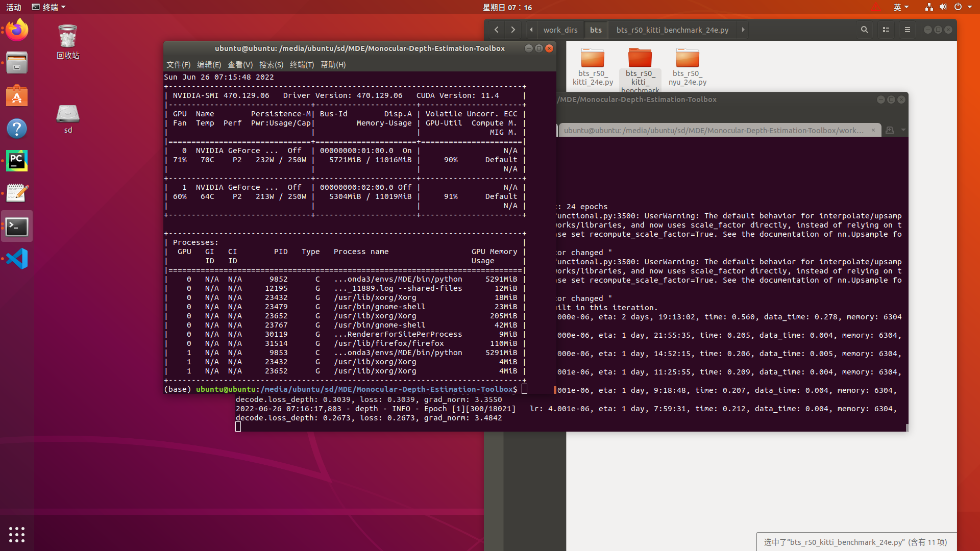Click the file manager search icon
Image resolution: width=980 pixels, height=551 pixels.
(x=864, y=30)
